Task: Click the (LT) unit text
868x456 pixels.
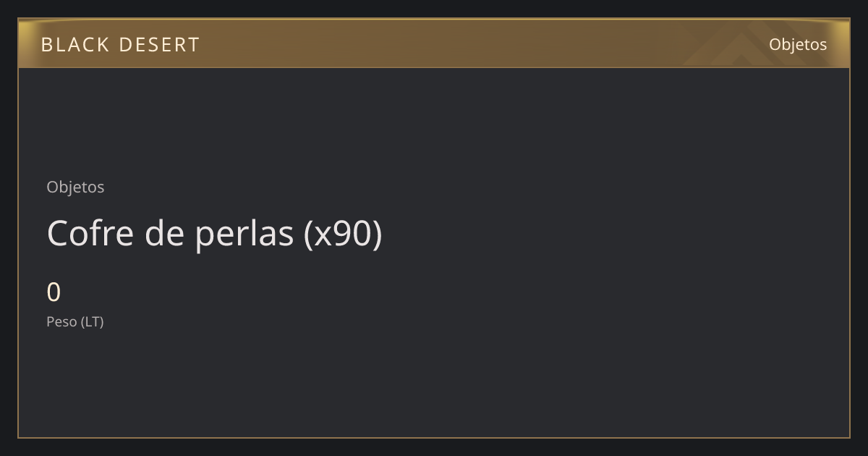Action: click(93, 321)
